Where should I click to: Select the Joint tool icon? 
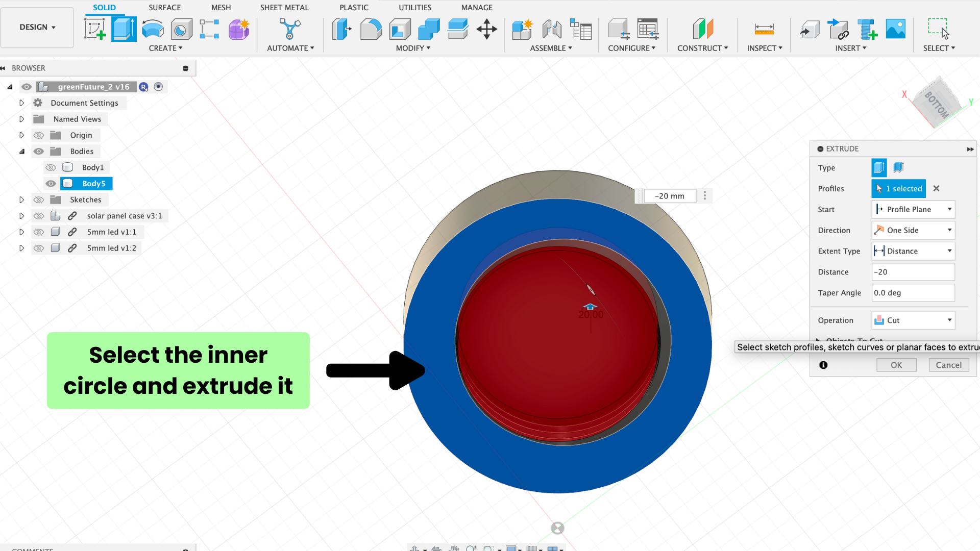click(552, 29)
